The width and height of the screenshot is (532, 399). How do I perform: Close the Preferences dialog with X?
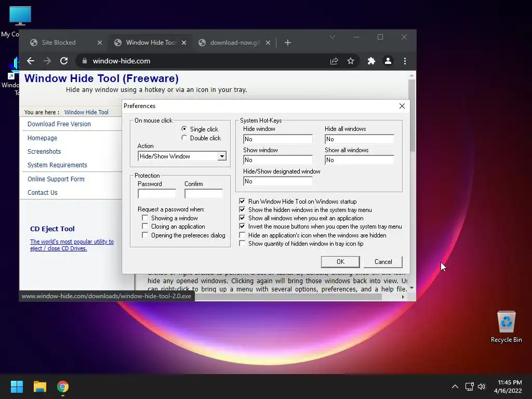402,106
